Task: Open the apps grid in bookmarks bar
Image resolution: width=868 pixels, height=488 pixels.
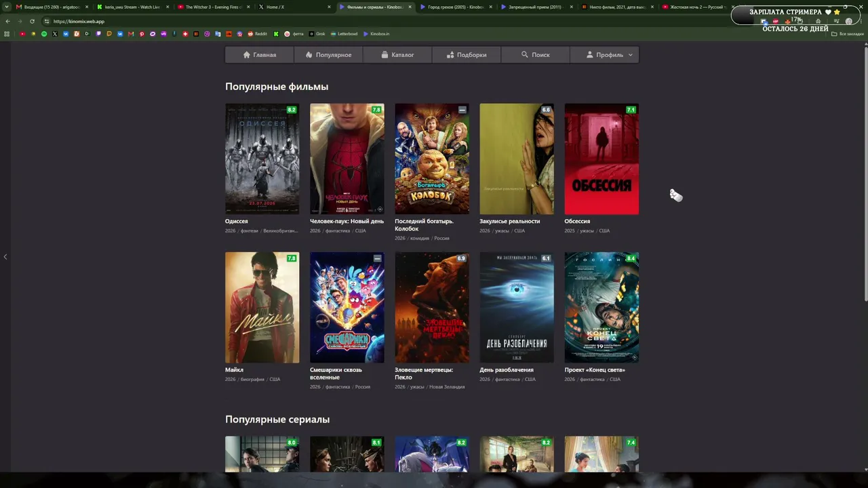Action: [7, 34]
